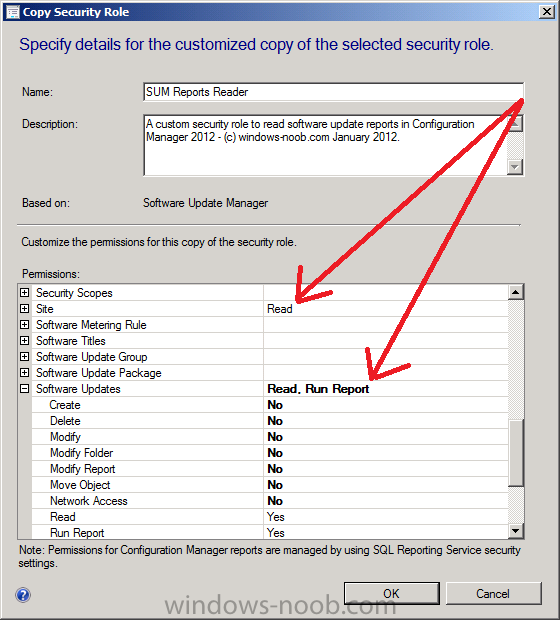Expand the Site permissions node
Image resolution: width=560 pixels, height=620 pixels.
click(x=25, y=308)
